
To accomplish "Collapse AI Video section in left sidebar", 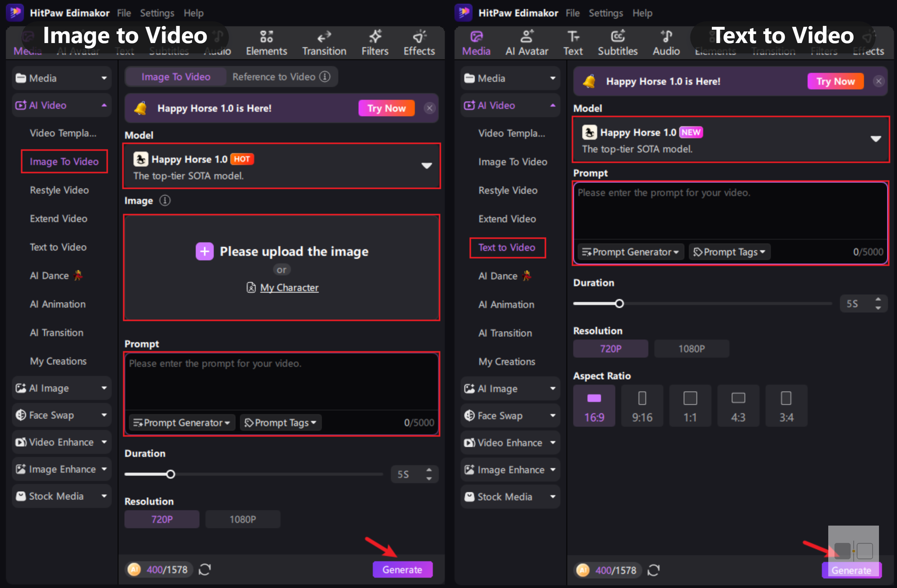I will 62,105.
